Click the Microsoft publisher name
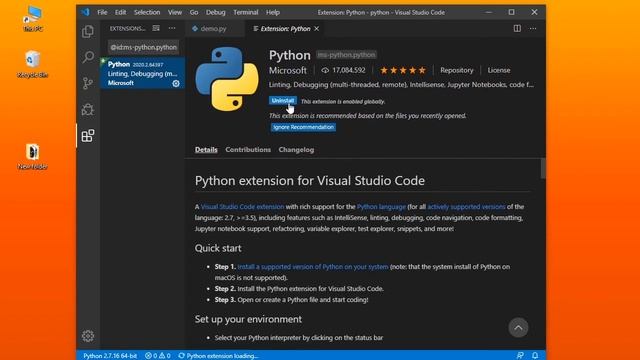Screen dimensions: 640x360 click(x=288, y=70)
